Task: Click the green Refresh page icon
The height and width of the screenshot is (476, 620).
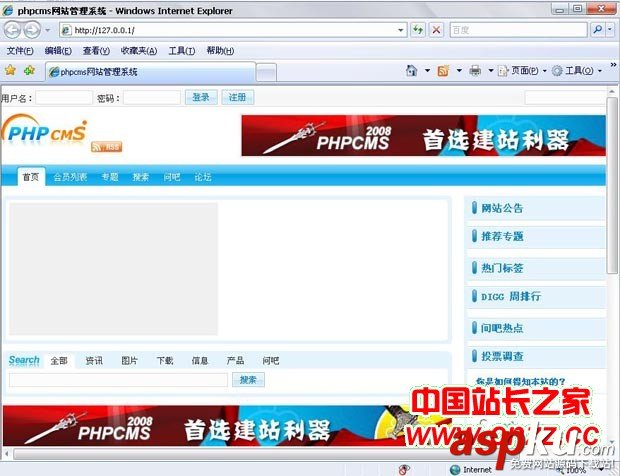Action: point(418,30)
